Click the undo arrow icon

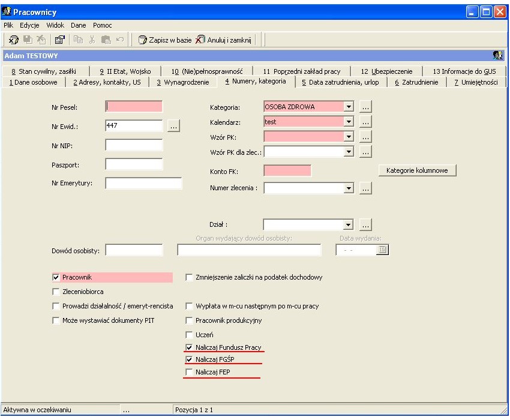(x=120, y=40)
